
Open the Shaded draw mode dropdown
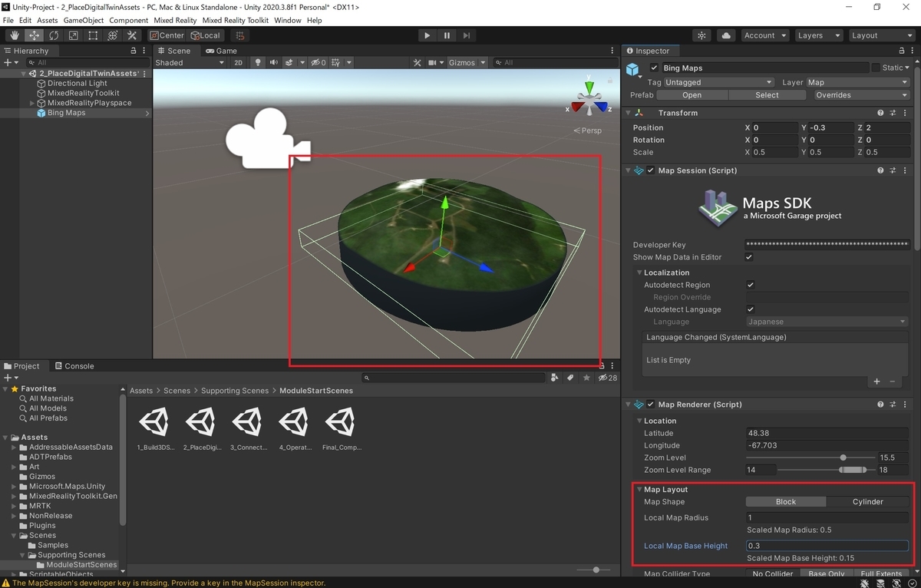click(190, 62)
